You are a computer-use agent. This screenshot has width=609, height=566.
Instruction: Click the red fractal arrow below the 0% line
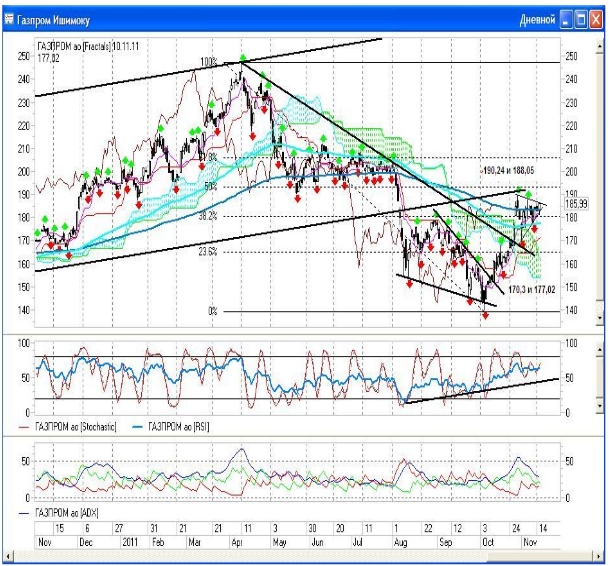click(x=485, y=316)
